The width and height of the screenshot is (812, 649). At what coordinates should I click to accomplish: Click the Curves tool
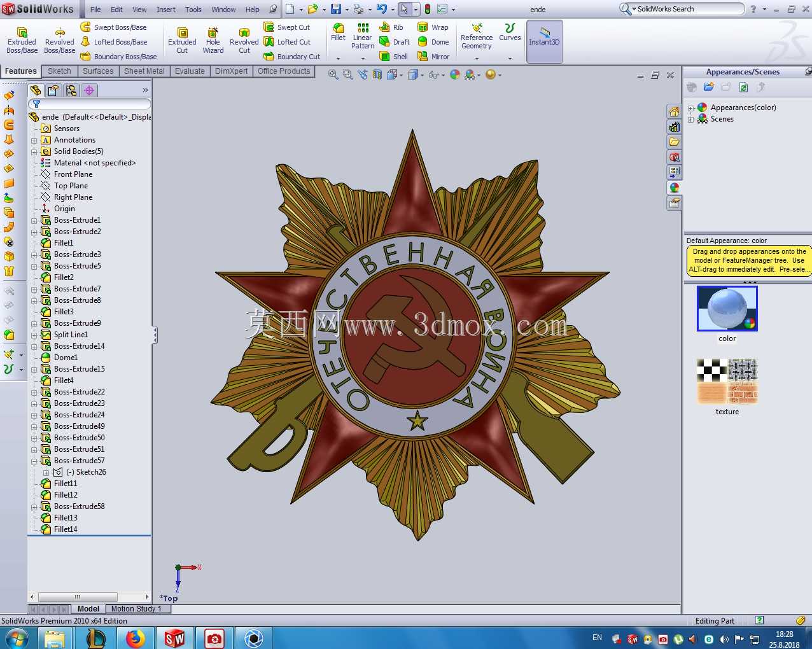click(510, 32)
